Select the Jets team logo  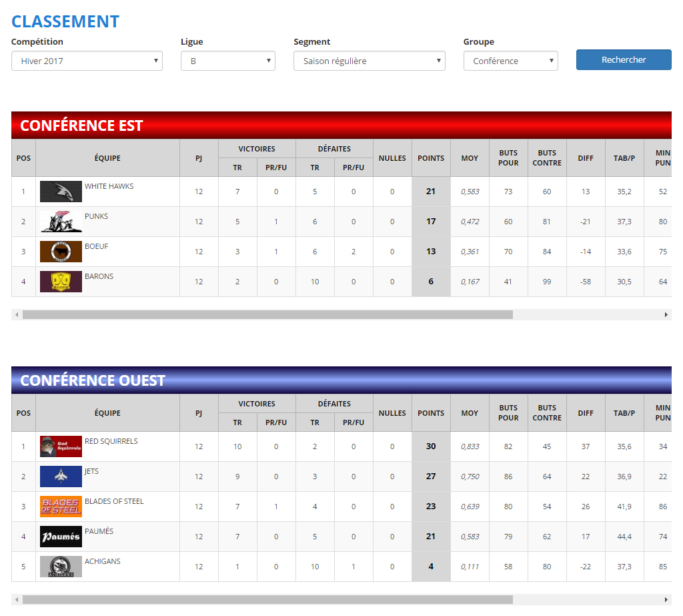[61, 477]
